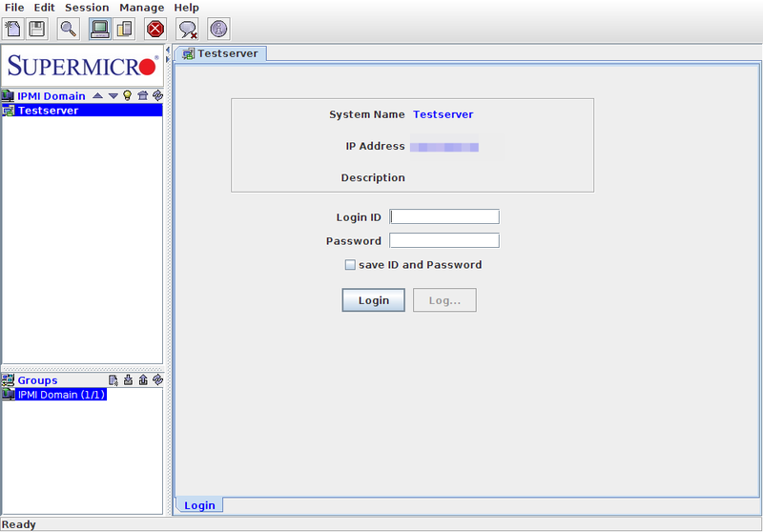The image size is (763, 532).
Task: Click the Login button
Action: [x=373, y=300]
